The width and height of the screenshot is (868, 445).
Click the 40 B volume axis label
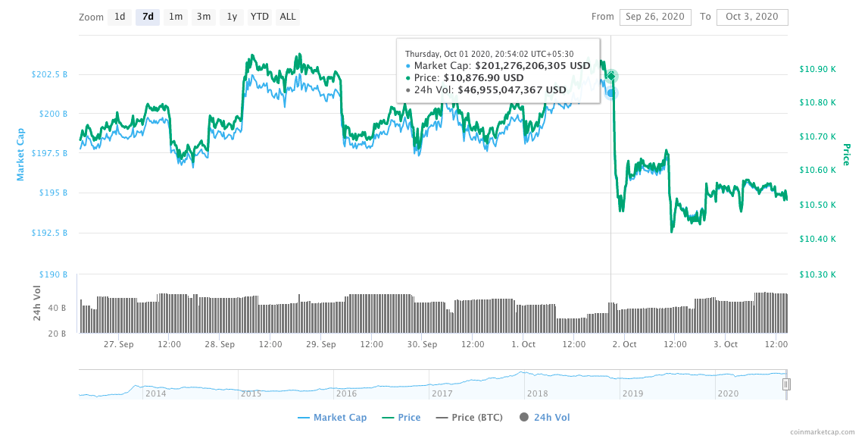click(57, 308)
